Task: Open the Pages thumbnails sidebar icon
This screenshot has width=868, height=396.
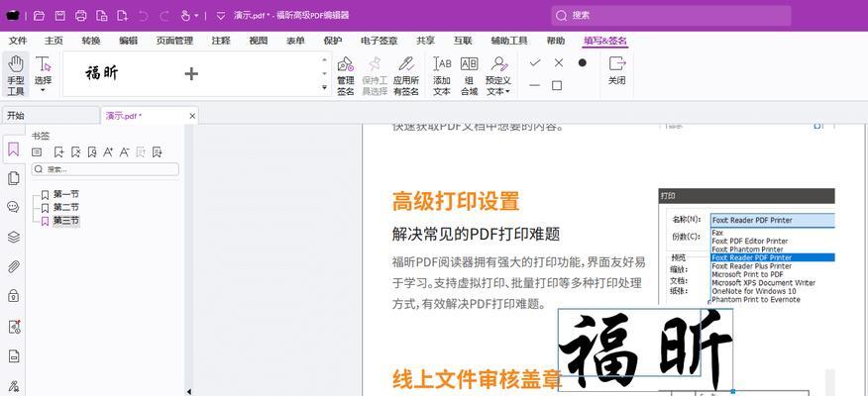Action: click(x=13, y=178)
